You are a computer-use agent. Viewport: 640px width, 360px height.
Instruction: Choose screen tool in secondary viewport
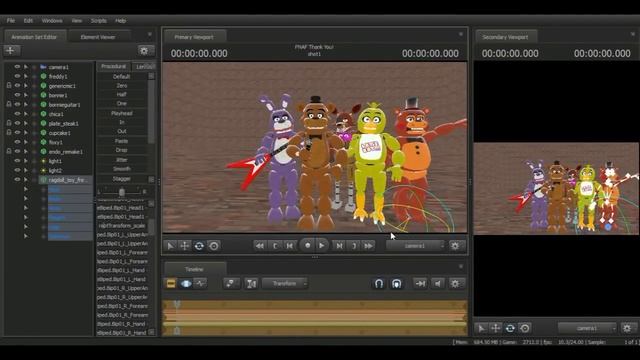(x=525, y=328)
